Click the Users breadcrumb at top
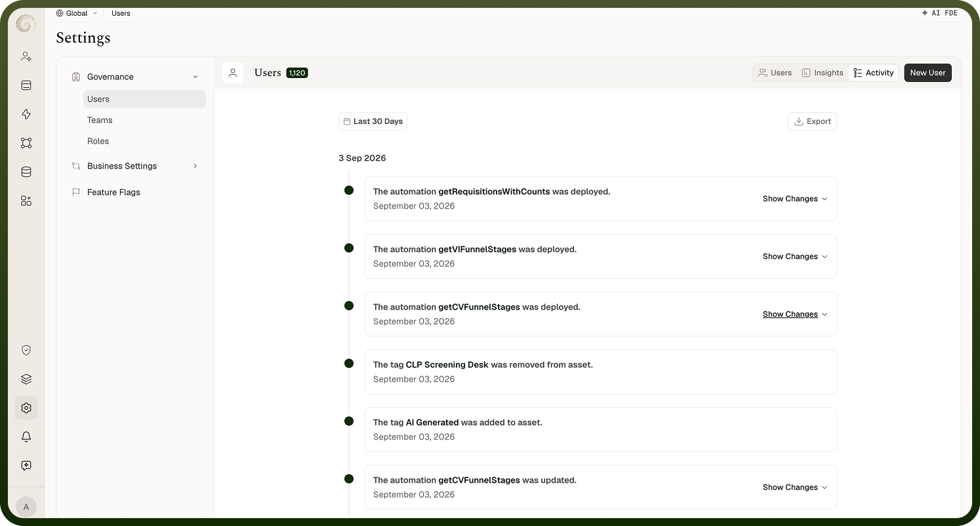Viewport: 980px width, 526px height. click(121, 13)
